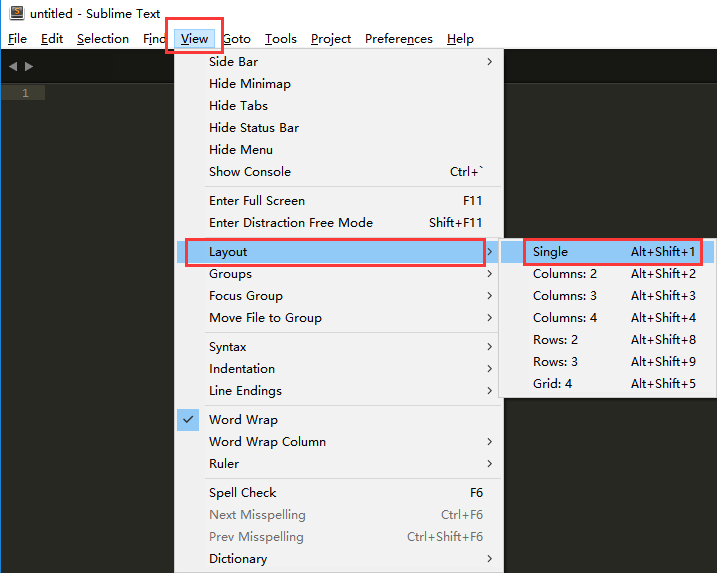Toggle the Word Wrap checkmark option
The image size is (717, 573).
click(188, 419)
